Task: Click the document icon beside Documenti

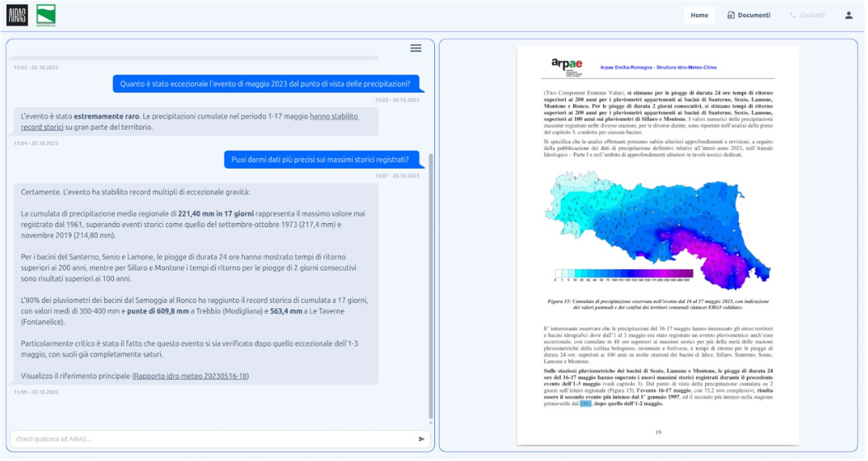Action: pos(730,15)
